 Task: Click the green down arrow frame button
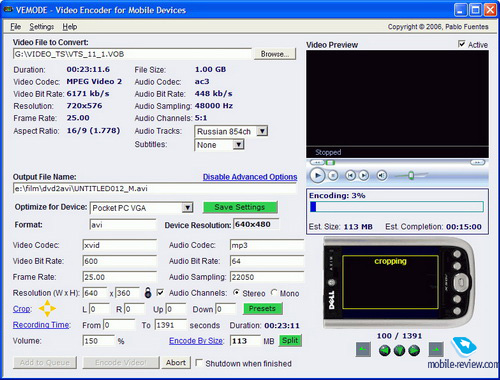(x=399, y=351)
